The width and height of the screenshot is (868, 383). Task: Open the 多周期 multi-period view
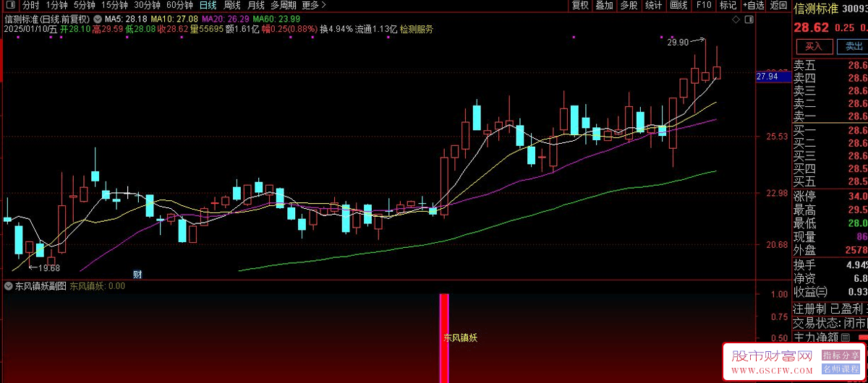click(284, 5)
